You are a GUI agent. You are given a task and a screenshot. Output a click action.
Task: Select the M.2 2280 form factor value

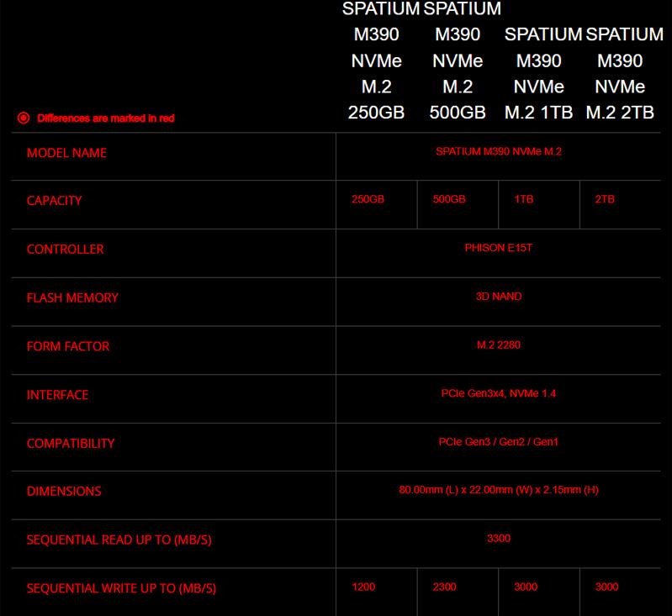click(x=498, y=345)
